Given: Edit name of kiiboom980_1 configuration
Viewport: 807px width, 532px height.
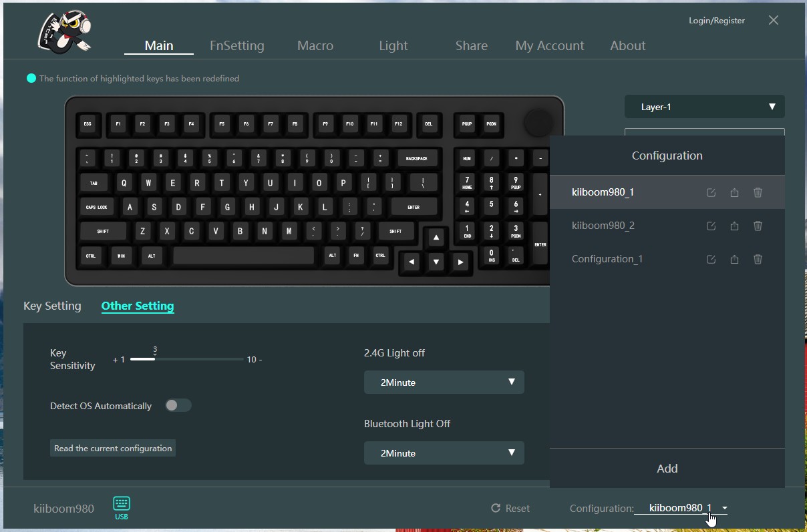Looking at the screenshot, I should click(x=711, y=192).
